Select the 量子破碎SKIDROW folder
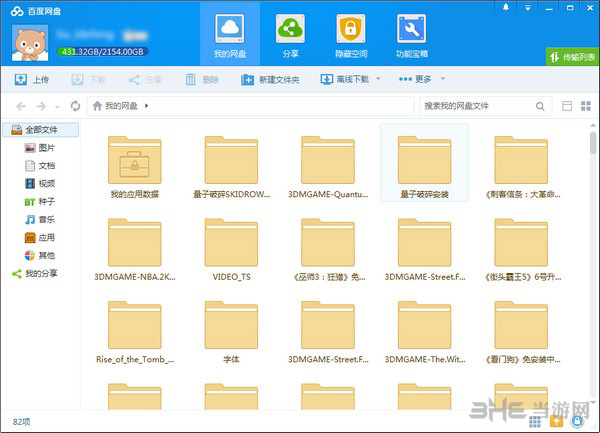This screenshot has height=433, width=600. 232,167
